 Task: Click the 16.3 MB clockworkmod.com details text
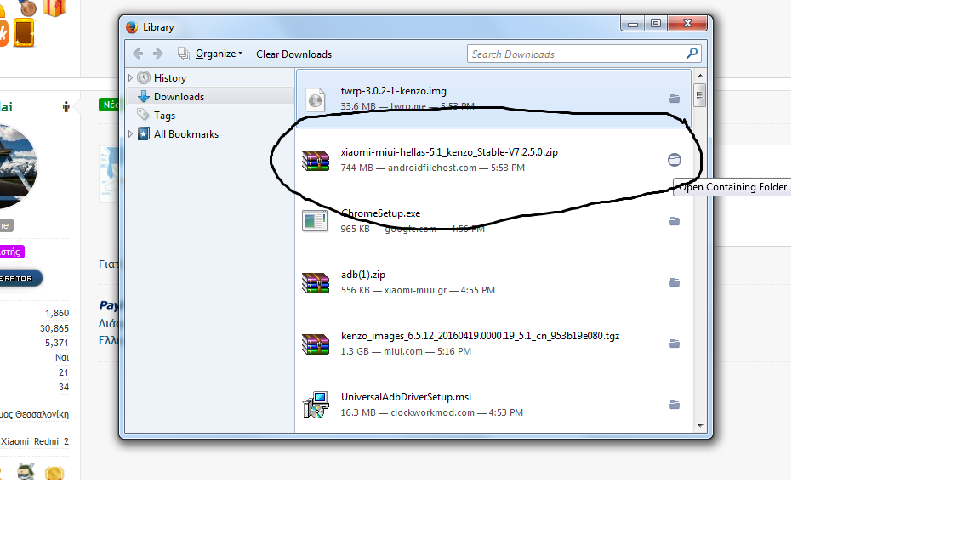[x=432, y=413]
